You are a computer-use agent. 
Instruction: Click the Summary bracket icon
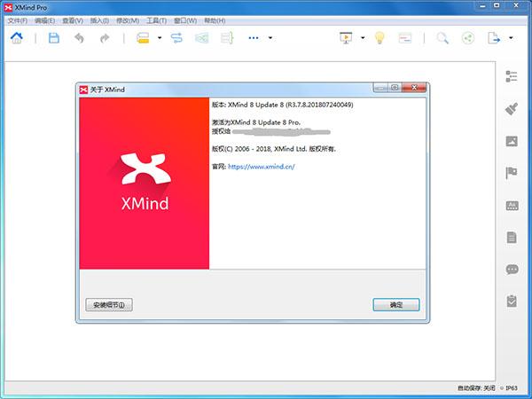click(x=227, y=38)
